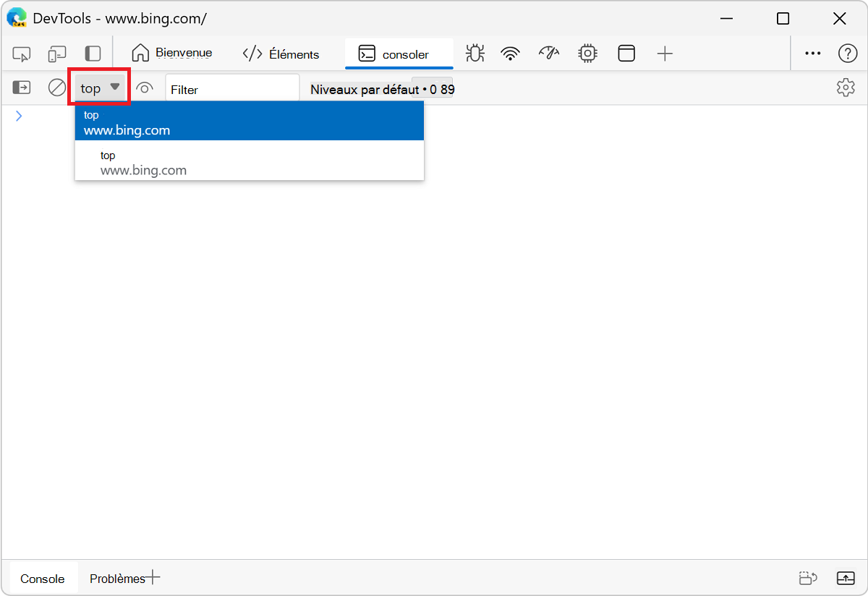This screenshot has height=596, width=868.
Task: Open the bug-shaped debugging panel
Action: (x=475, y=53)
